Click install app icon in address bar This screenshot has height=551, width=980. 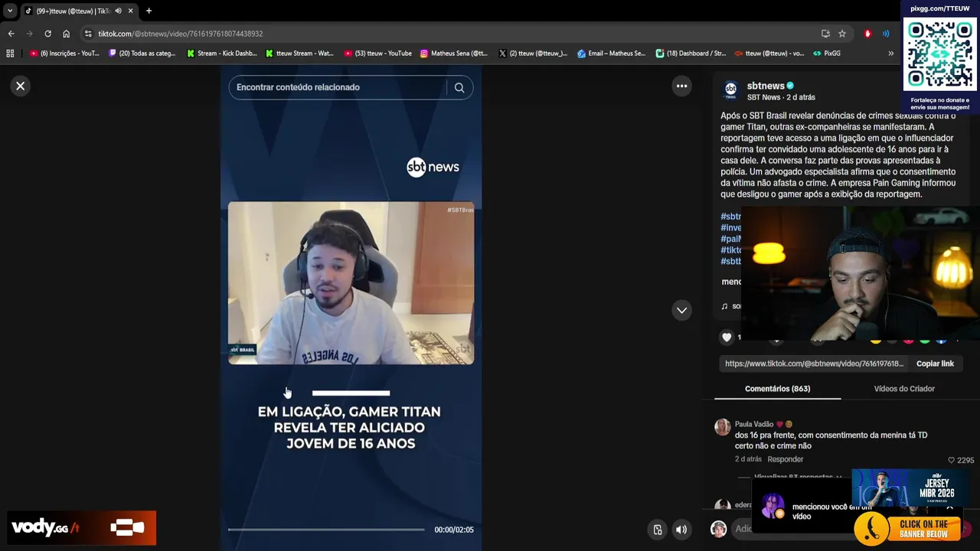coord(825,34)
